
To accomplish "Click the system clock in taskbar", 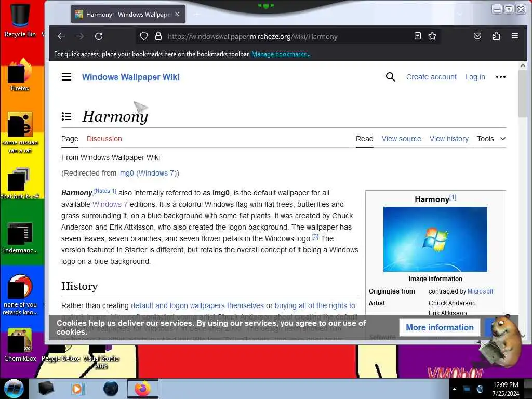I will [x=506, y=389].
